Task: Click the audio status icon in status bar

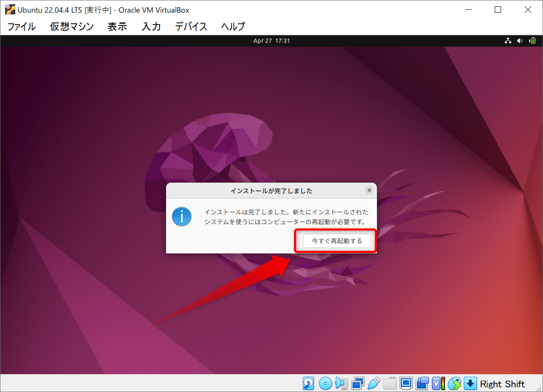Action: coord(342,383)
